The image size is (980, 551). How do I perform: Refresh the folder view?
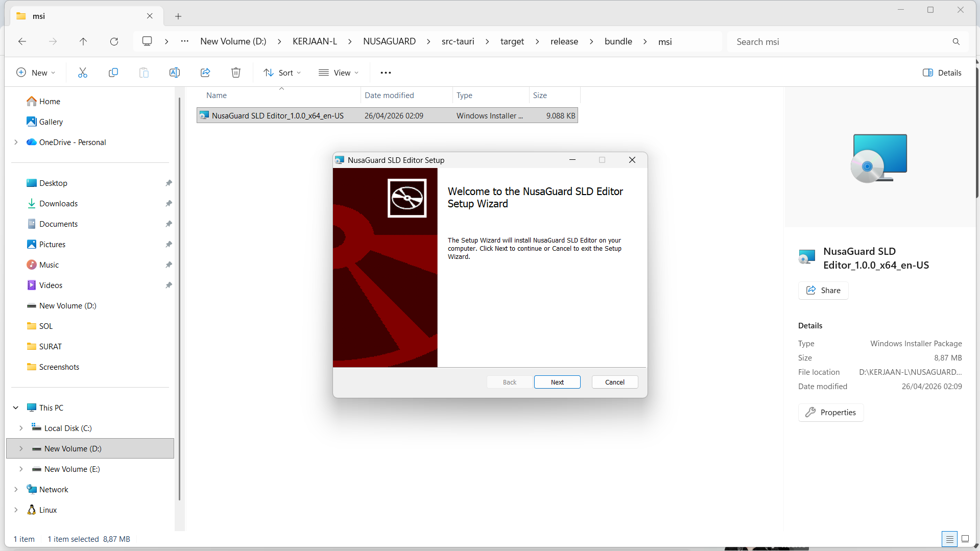coord(114,41)
